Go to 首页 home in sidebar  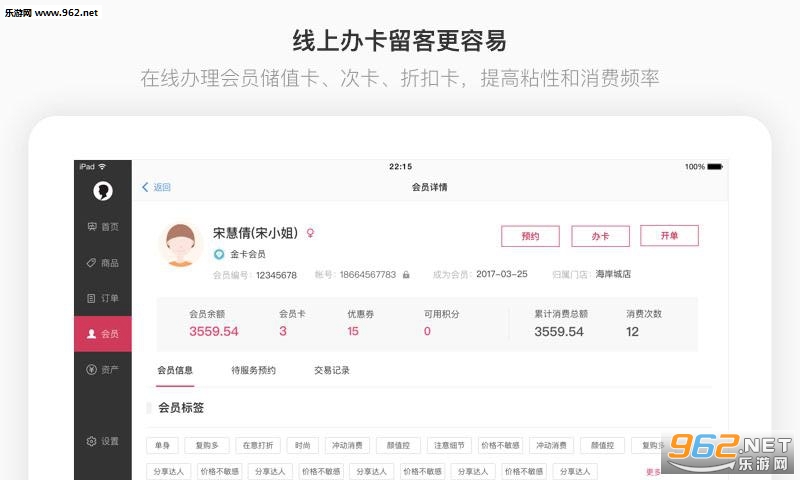[103, 226]
